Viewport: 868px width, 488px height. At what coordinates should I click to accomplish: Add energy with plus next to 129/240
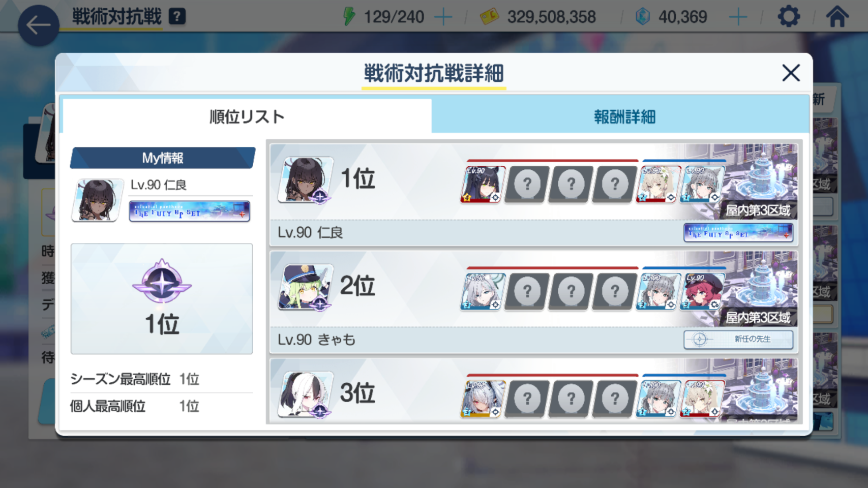tap(443, 17)
